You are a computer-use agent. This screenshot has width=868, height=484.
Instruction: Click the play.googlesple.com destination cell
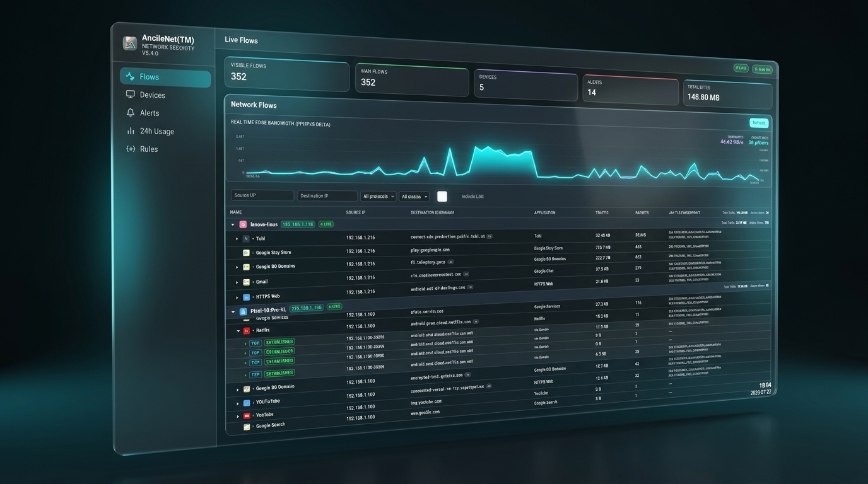(430, 250)
